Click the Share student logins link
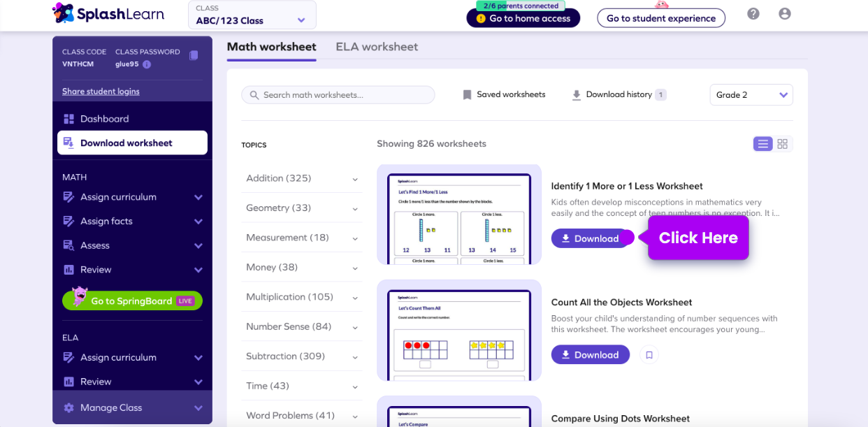 [x=101, y=92]
